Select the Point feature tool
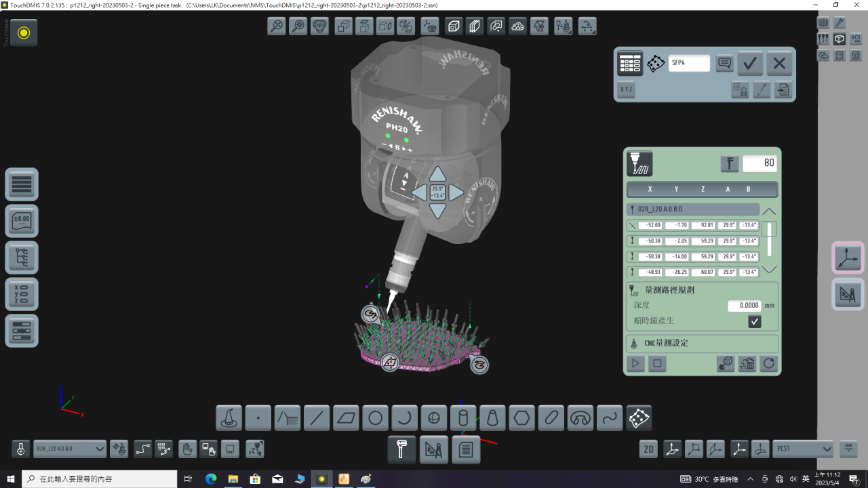This screenshot has height=488, width=868. point(258,418)
